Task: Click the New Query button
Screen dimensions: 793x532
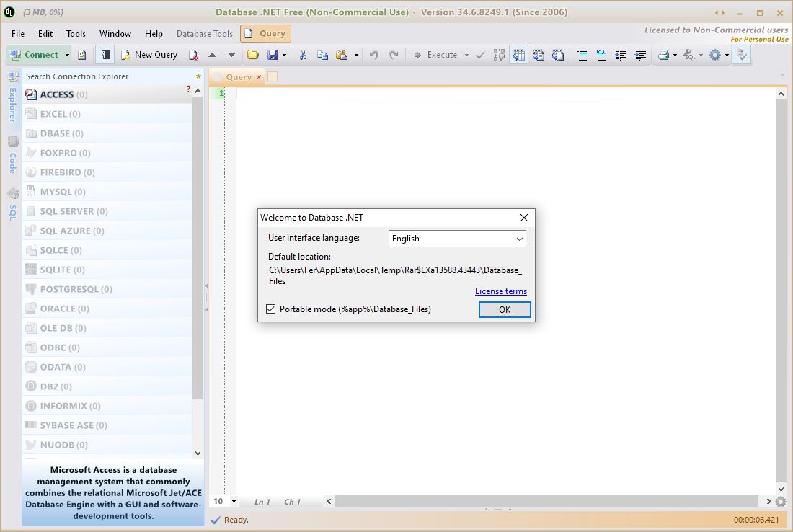Action: click(149, 55)
